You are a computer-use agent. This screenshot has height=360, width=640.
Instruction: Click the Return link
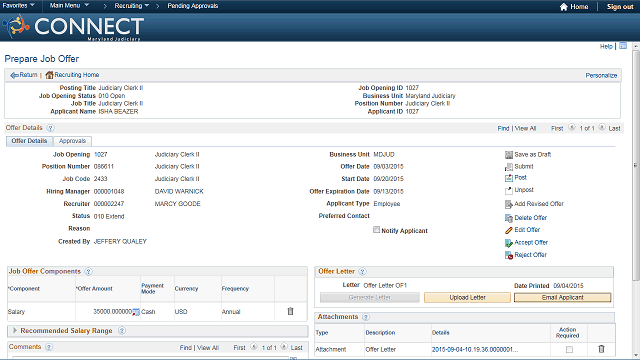coord(24,75)
